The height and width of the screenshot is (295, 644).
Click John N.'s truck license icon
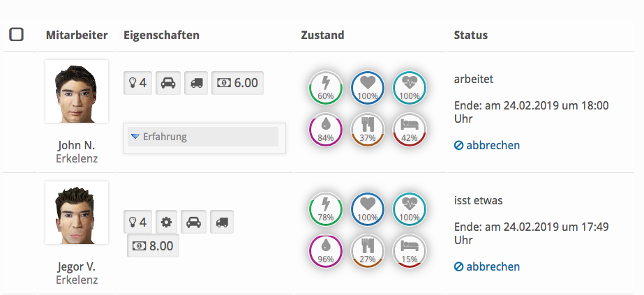[196, 83]
